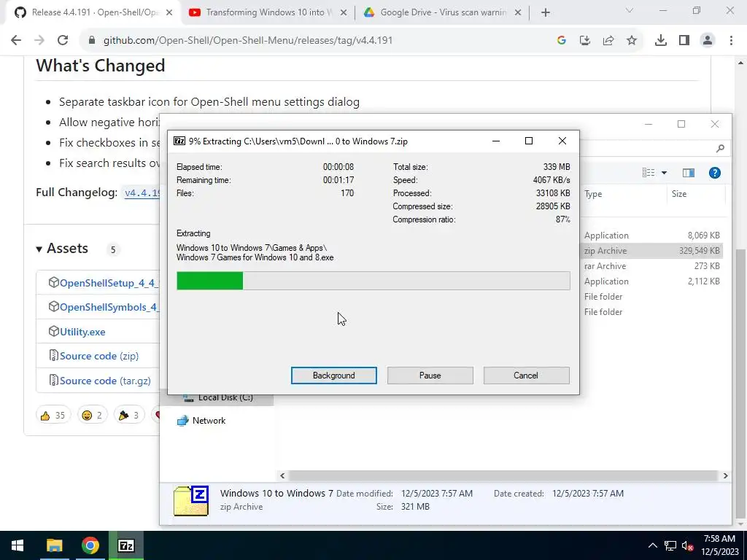Select the zip Archive 329,549 KB row
Screen dimensions: 747x560
tap(651, 251)
